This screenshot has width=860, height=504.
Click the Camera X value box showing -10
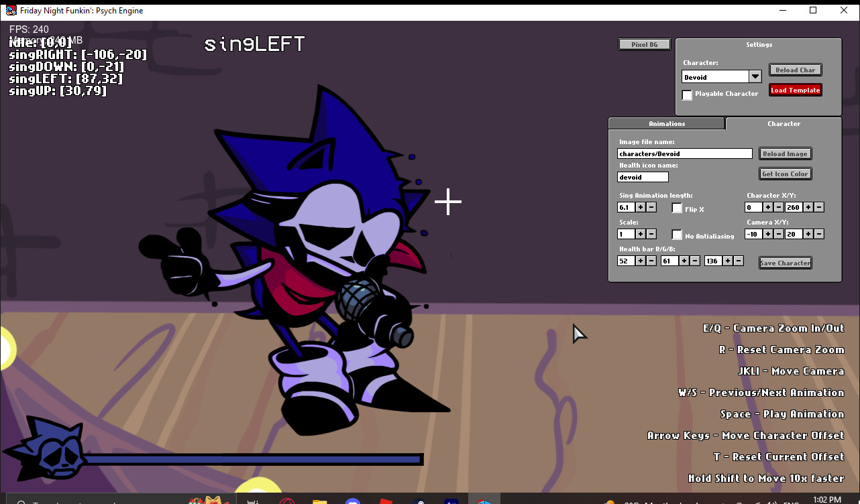coord(753,234)
